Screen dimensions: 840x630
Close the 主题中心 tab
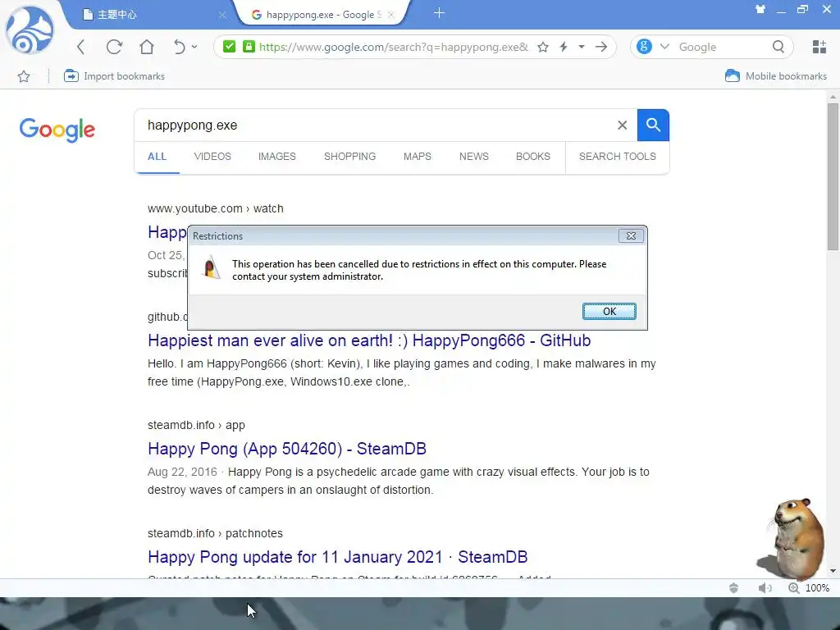tap(222, 15)
